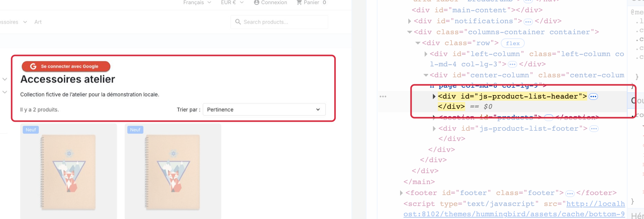Open the Panier cart link

click(x=311, y=2)
